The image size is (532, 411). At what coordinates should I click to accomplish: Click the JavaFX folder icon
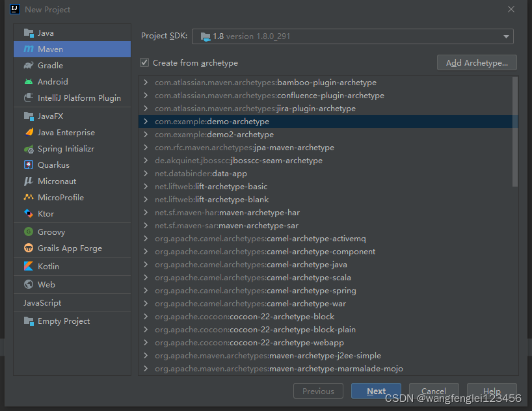tap(29, 116)
